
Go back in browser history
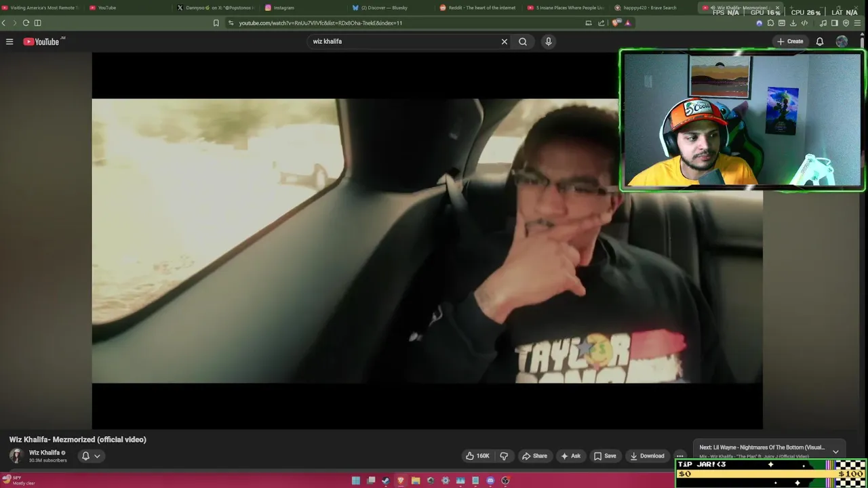click(3, 23)
